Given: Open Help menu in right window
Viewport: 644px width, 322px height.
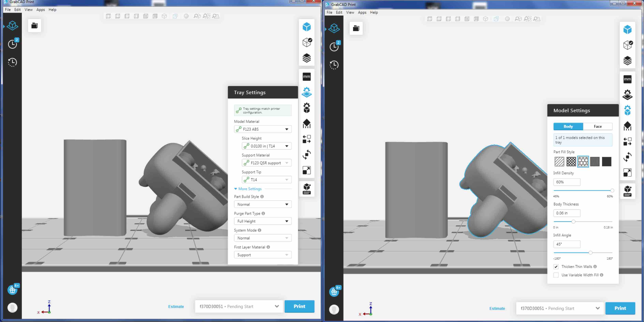Looking at the screenshot, I should pos(374,12).
